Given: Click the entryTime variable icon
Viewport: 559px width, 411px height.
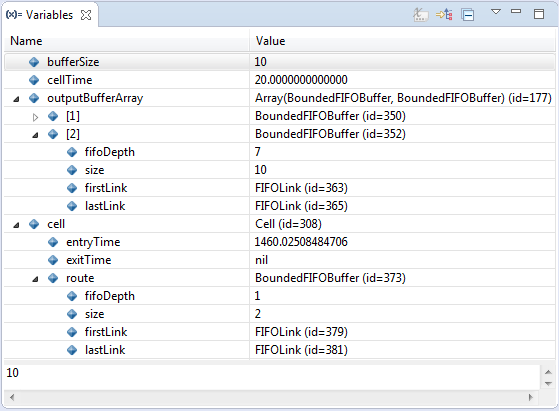Looking at the screenshot, I should coord(53,242).
